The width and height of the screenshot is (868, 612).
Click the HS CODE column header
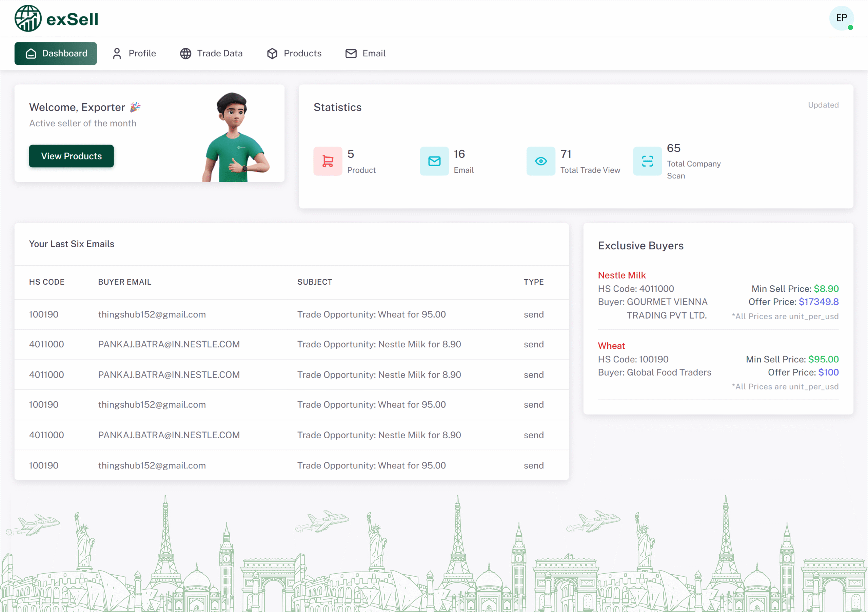click(46, 282)
